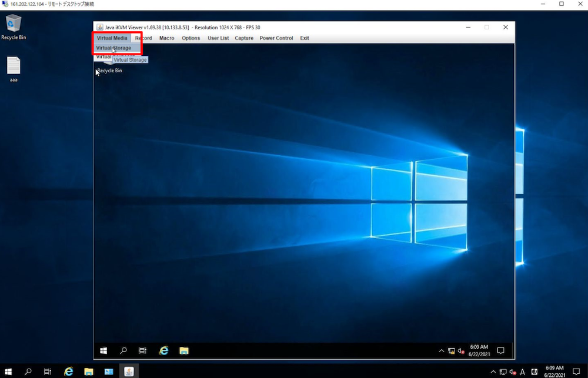Click the remote search icon in viewer taskbar
This screenshot has height=378, width=588.
point(123,350)
